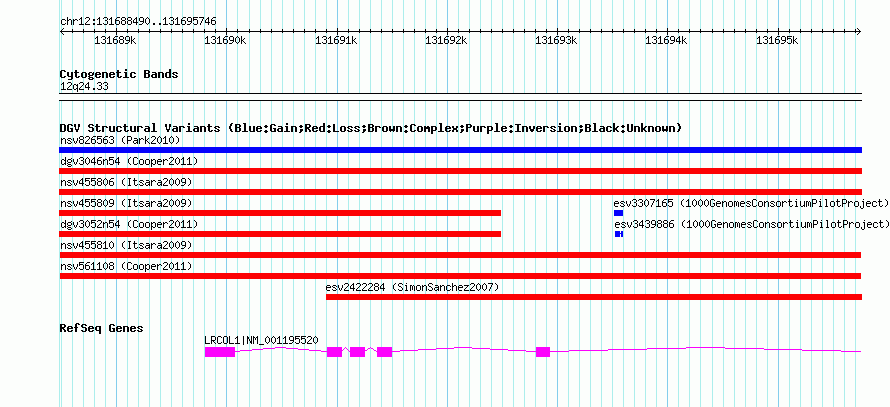Open the nsv826563 (Park2010) label
This screenshot has width=890, height=407.
tap(120, 140)
